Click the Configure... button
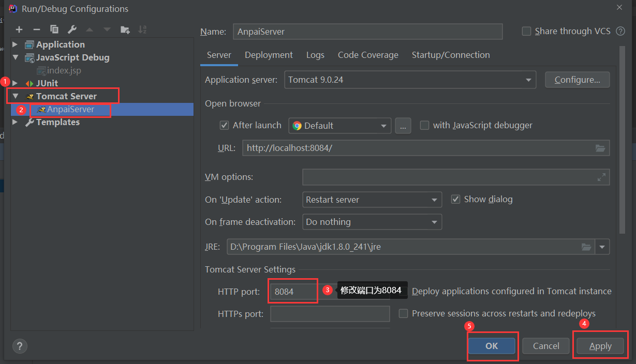636x364 pixels. pos(578,80)
